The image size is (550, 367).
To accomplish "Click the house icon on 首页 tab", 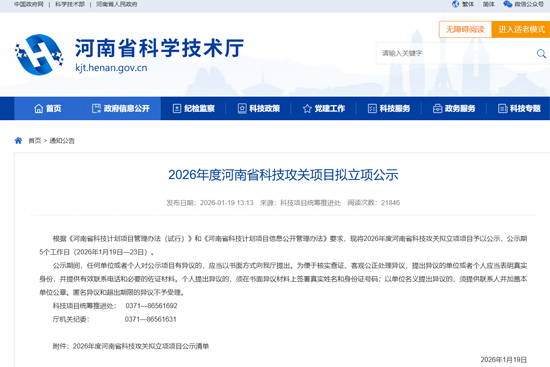I will [x=39, y=108].
